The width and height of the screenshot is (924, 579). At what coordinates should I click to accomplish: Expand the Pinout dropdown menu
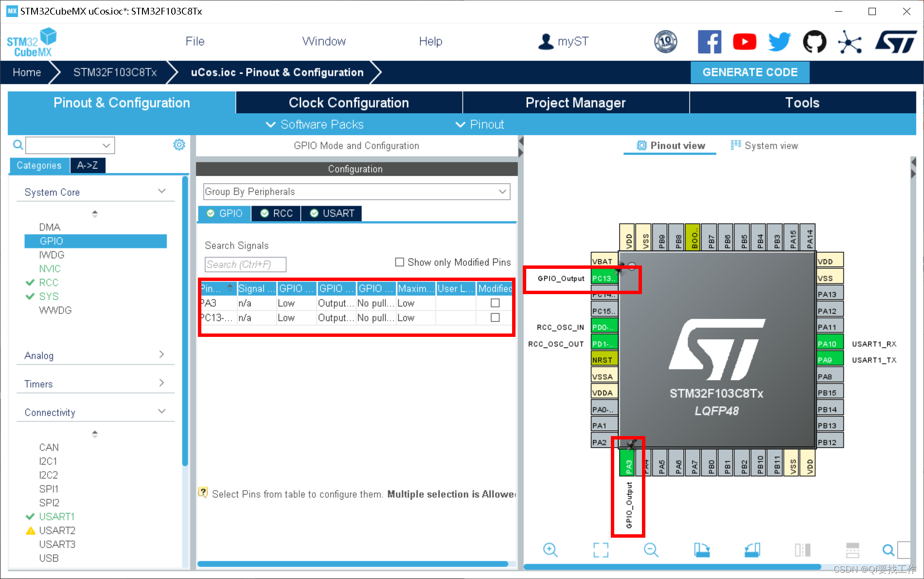[480, 124]
